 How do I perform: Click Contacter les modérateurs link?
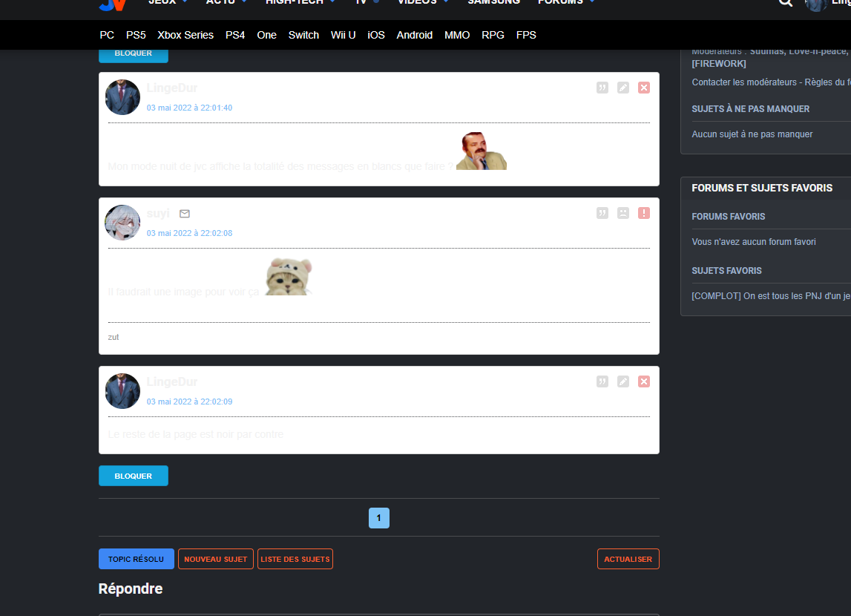point(744,82)
